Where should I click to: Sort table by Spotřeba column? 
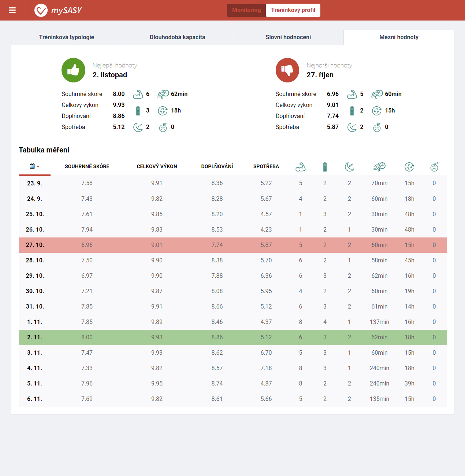point(266,166)
